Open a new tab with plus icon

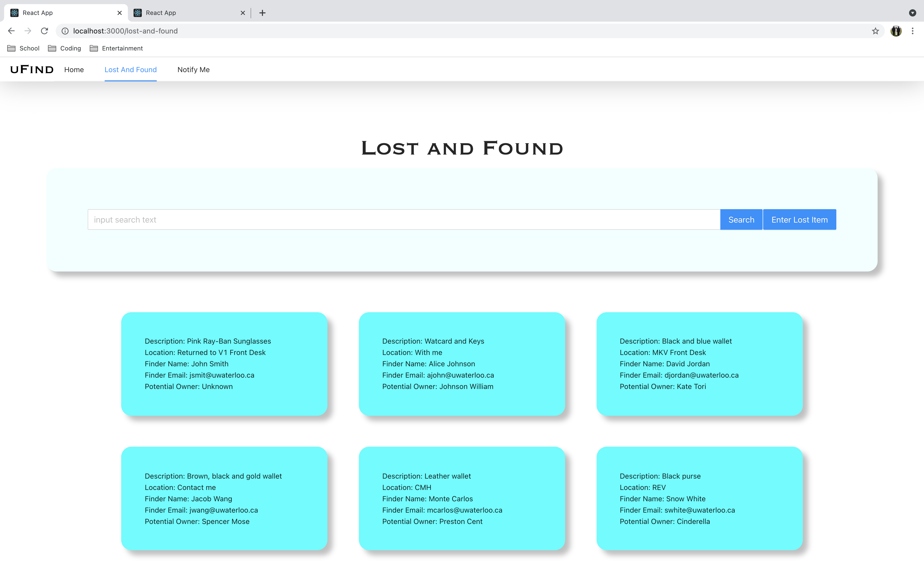(x=262, y=13)
